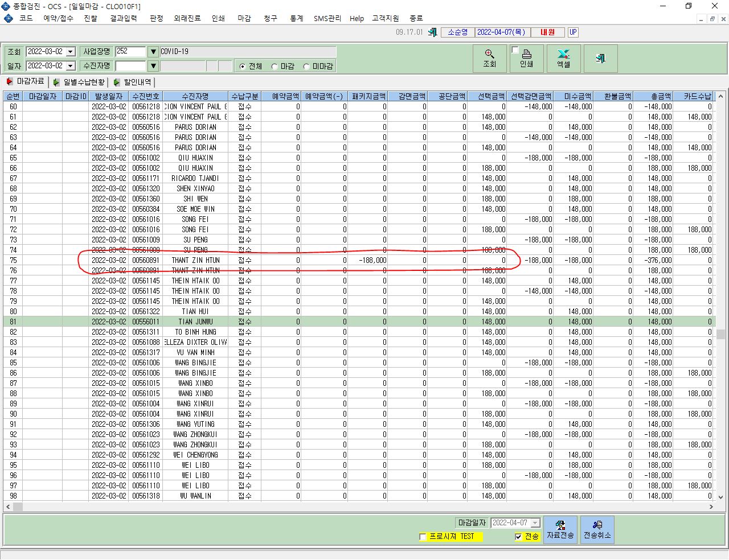Expand the 수진자명 dropdown arrow
This screenshot has width=729, height=560.
(153, 66)
